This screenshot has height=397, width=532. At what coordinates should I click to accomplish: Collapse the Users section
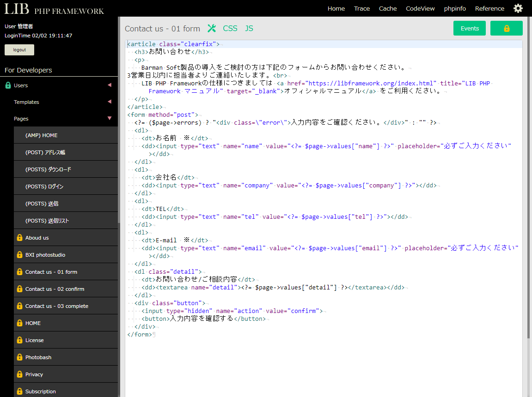click(109, 85)
